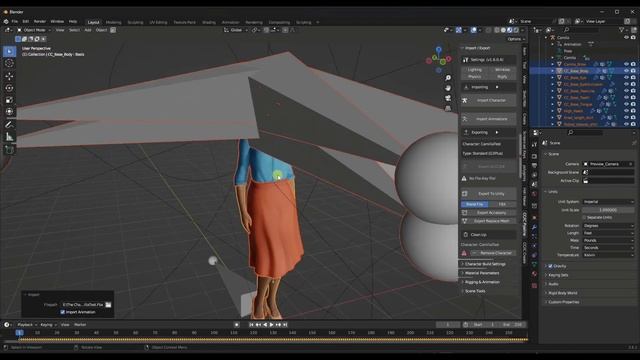Select the Select Box tool

9,51
